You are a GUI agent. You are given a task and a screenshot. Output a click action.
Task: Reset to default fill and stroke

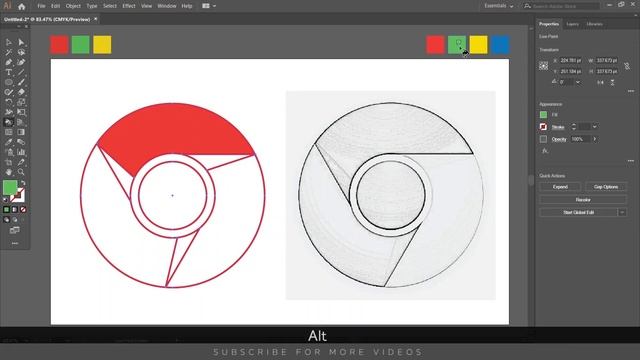5,200
